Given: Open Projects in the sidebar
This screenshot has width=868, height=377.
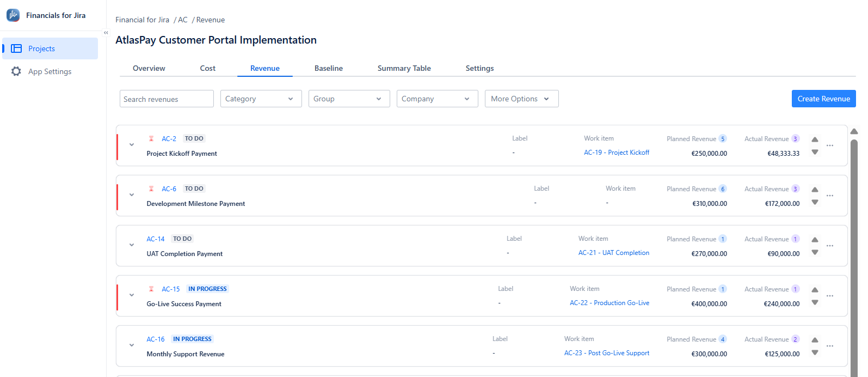Looking at the screenshot, I should (50, 48).
